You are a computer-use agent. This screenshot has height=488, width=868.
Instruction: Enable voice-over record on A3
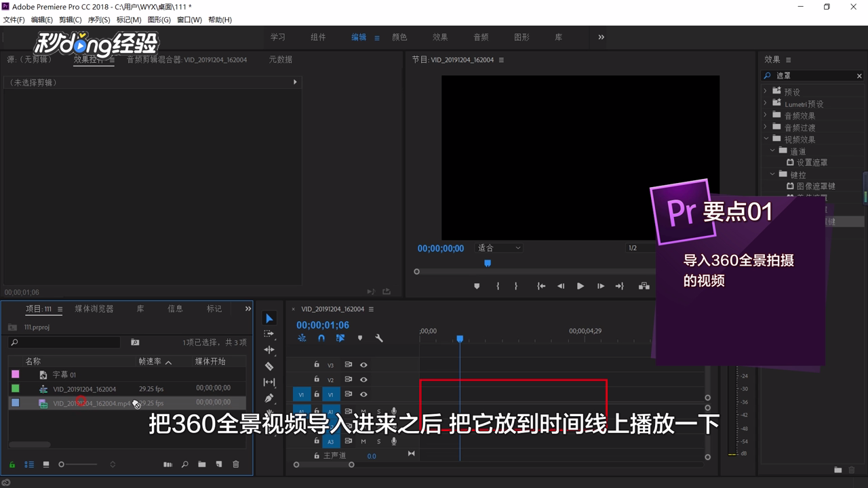click(x=393, y=441)
